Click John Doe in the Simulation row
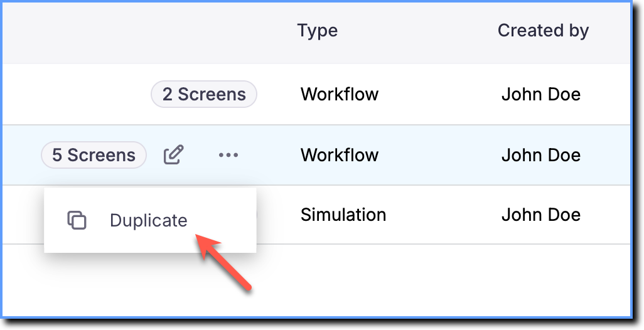 [x=541, y=215]
